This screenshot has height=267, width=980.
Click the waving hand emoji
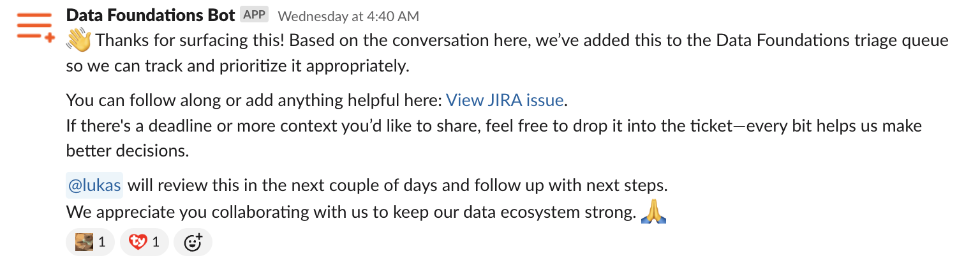[79, 42]
